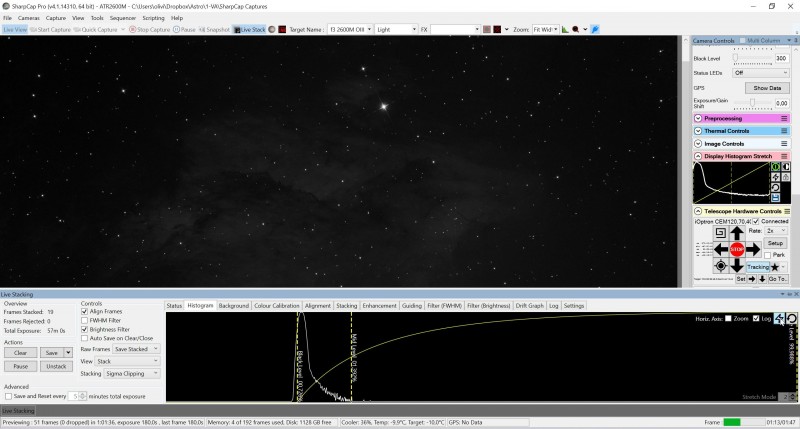The height and width of the screenshot is (429, 800).
Task: Open the Sequencer menu
Action: (x=123, y=18)
